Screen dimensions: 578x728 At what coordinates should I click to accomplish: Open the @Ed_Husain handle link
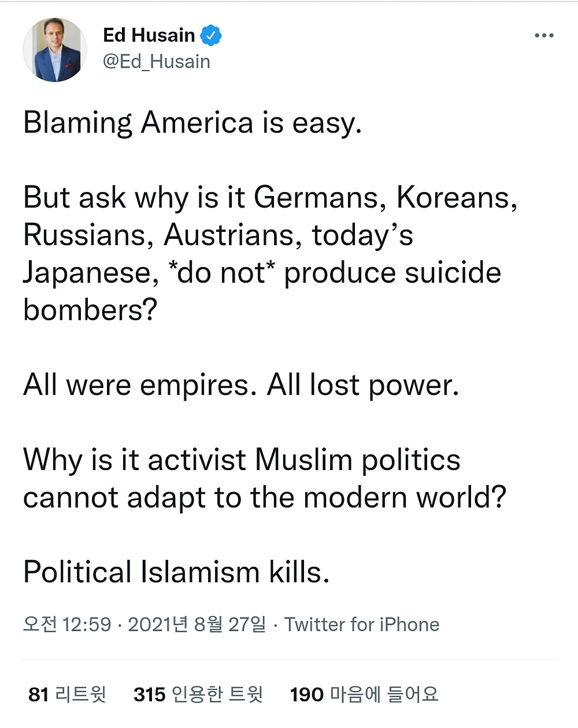tap(156, 62)
